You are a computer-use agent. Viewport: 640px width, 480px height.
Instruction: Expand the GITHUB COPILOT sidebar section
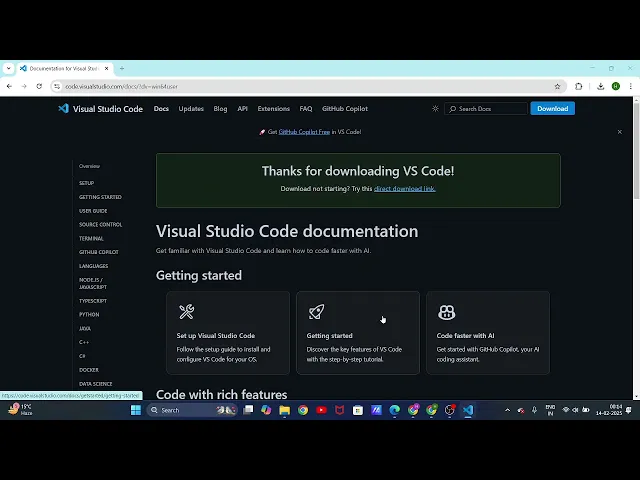99,252
